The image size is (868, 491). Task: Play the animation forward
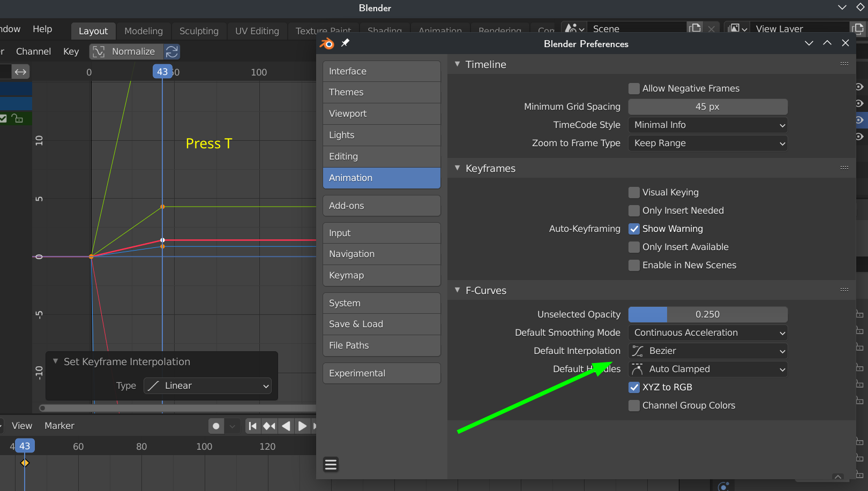click(302, 426)
